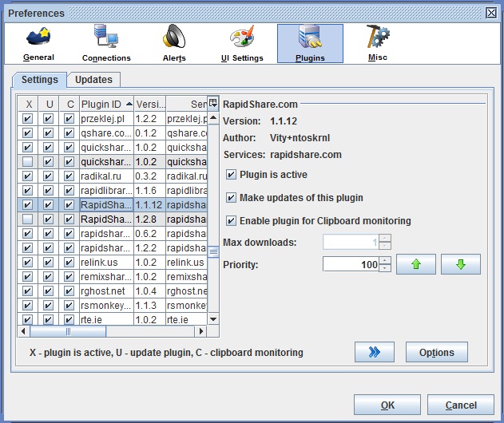Disable 'Enable plugin for Clipboard monitoring'
Screen dimensions: 504x423
[232, 221]
